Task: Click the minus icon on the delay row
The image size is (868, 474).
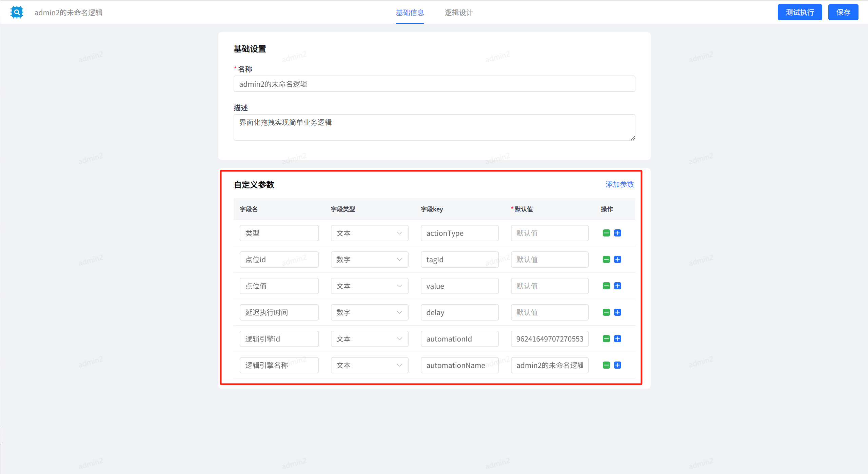Action: [x=606, y=312]
